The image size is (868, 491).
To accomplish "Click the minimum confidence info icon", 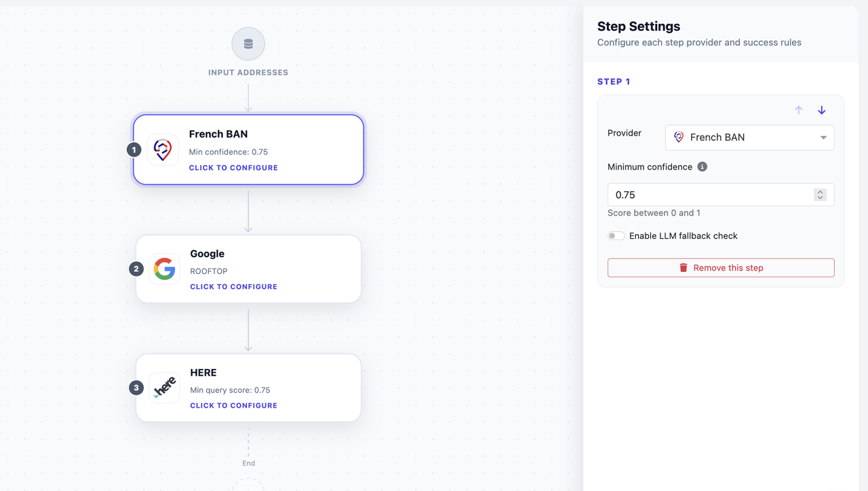I will tap(703, 167).
